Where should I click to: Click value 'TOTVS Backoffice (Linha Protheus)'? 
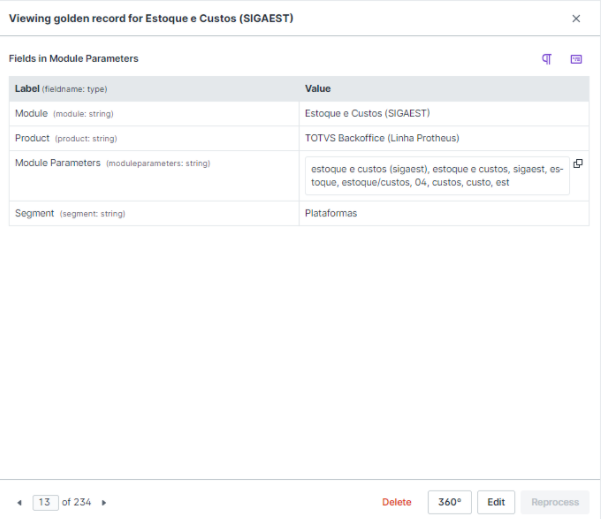coord(382,138)
